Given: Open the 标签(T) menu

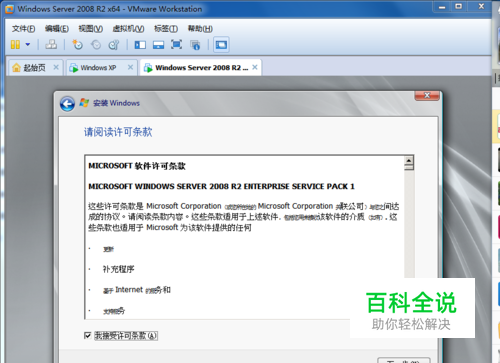Looking at the screenshot, I should tap(166, 29).
